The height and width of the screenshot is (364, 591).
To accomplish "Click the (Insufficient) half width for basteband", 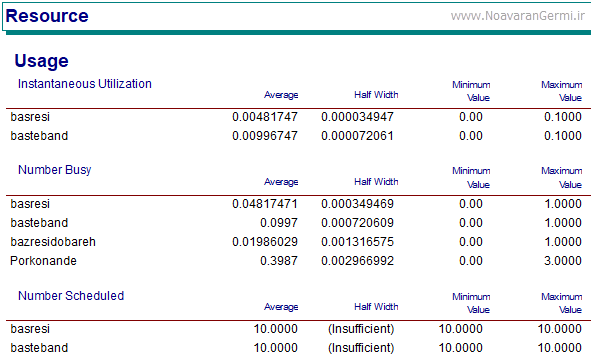I will tap(361, 348).
